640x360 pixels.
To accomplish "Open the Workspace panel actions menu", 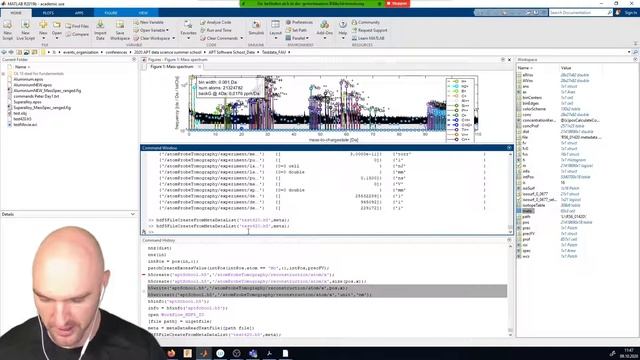I will [x=635, y=60].
